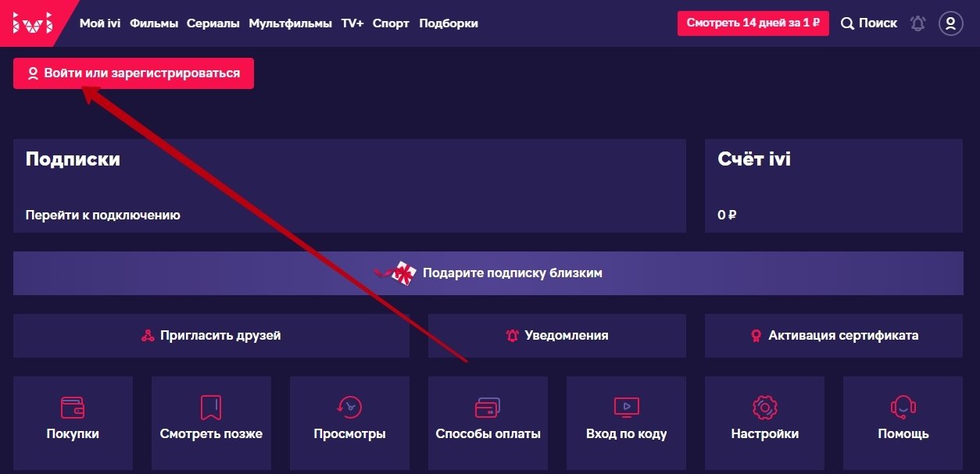Open Мультфильмы section
The image size is (980, 474).
pyautogui.click(x=290, y=23)
